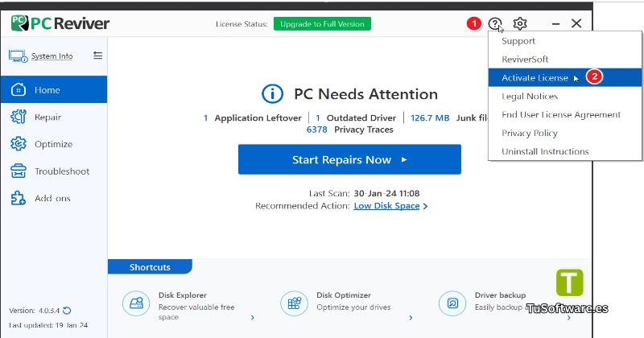
Task: Click the Disk Explorer shortcut title
Action: click(183, 295)
